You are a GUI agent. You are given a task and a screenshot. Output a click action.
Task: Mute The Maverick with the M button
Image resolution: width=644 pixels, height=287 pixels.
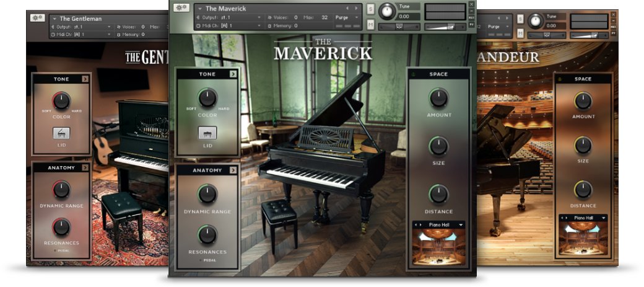pyautogui.click(x=370, y=24)
